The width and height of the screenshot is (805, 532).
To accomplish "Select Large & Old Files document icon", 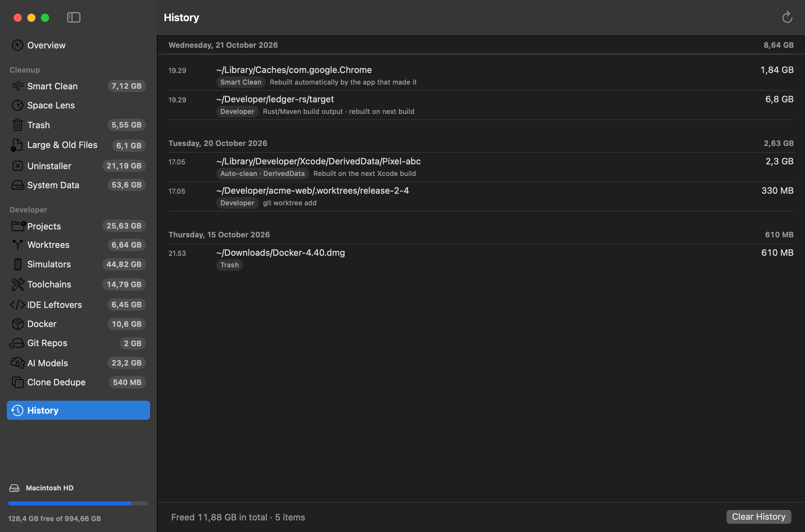I will (x=17, y=145).
